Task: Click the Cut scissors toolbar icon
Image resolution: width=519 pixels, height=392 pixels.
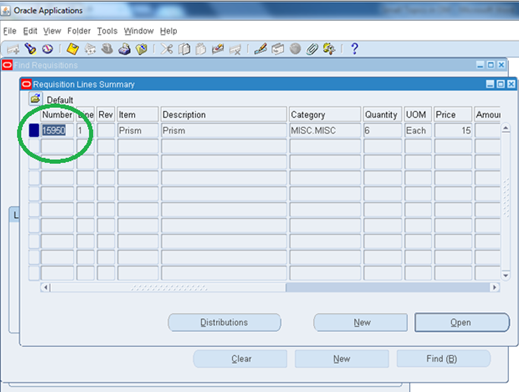Action: [x=167, y=49]
